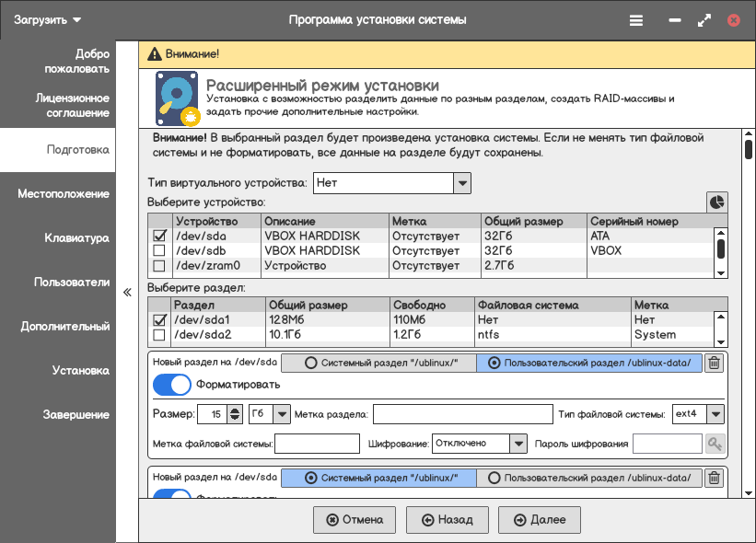Click the Свободно column header
756x543 pixels.
(x=432, y=305)
